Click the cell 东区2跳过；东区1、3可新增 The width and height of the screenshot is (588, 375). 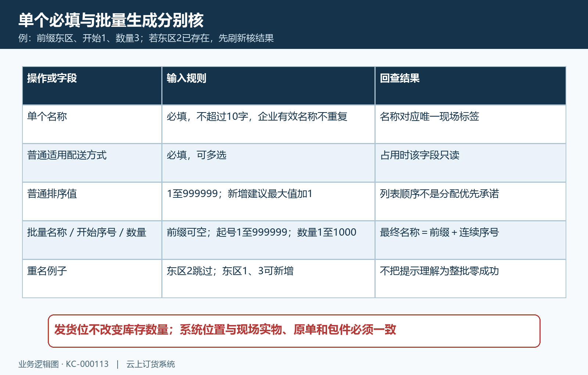click(x=268, y=279)
